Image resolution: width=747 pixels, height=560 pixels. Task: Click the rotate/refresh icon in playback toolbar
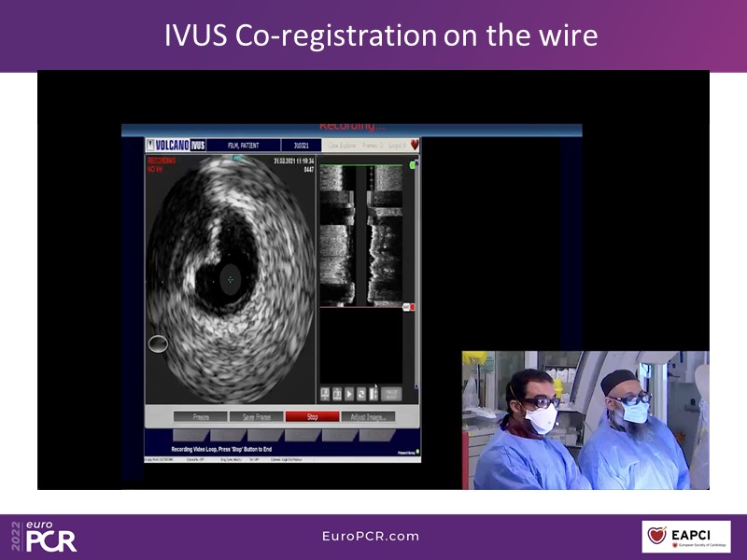[x=360, y=394]
